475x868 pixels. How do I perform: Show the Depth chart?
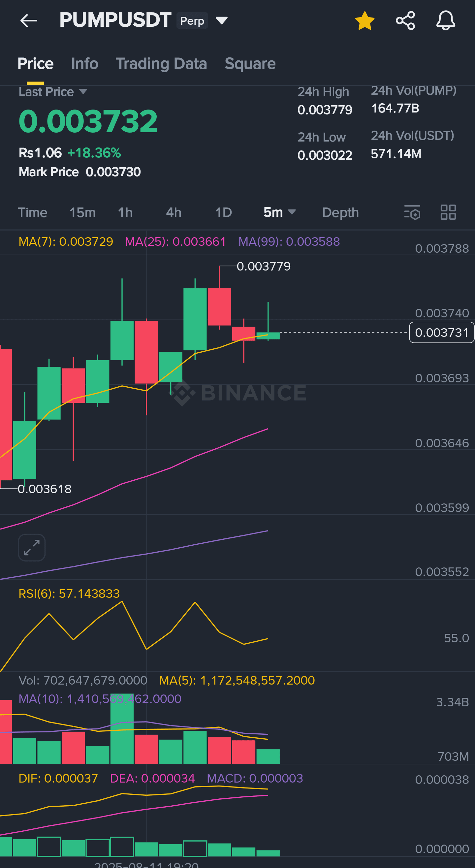click(x=340, y=212)
